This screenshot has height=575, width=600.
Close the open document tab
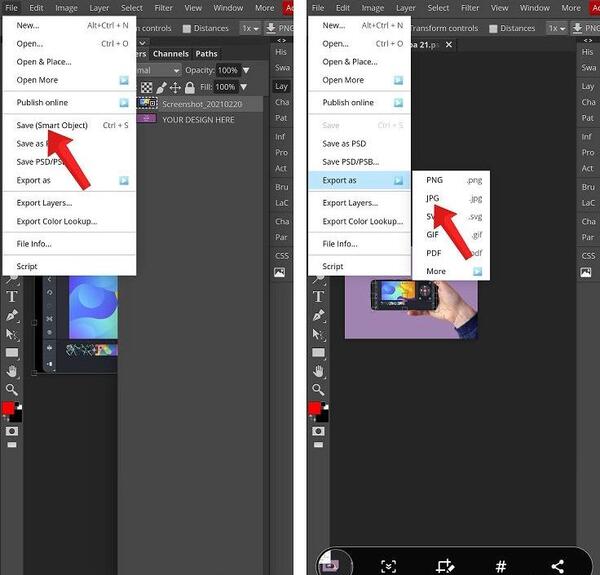click(449, 45)
